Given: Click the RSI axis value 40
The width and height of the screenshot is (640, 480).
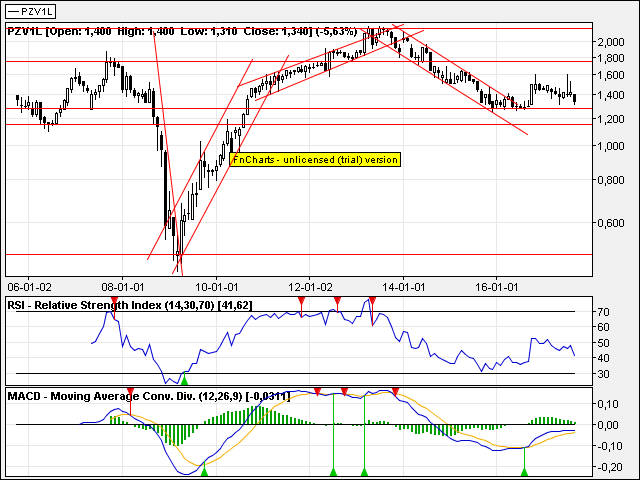Looking at the screenshot, I should coord(603,358).
